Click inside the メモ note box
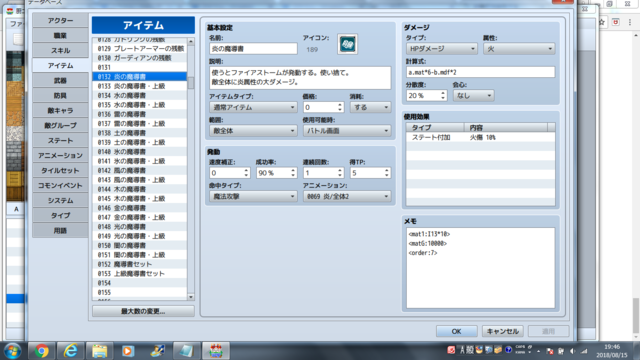 (x=480, y=268)
